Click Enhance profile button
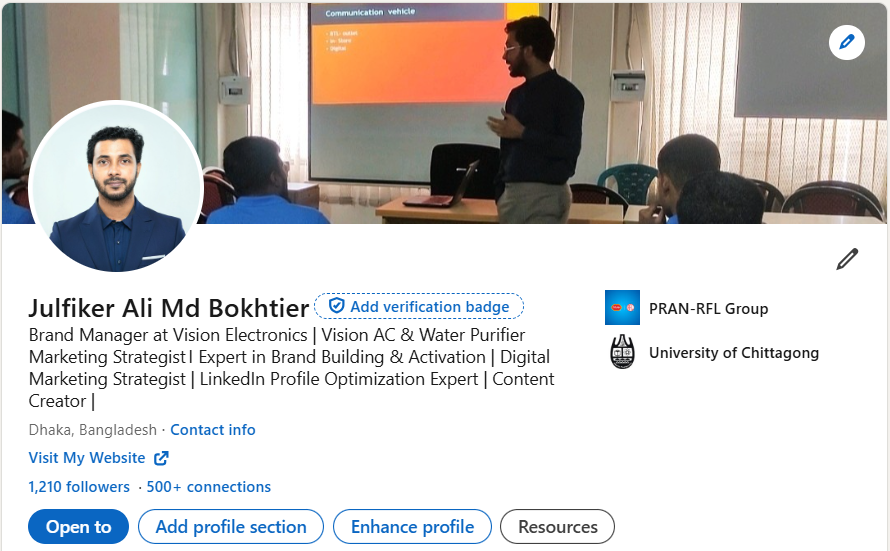 pos(412,527)
